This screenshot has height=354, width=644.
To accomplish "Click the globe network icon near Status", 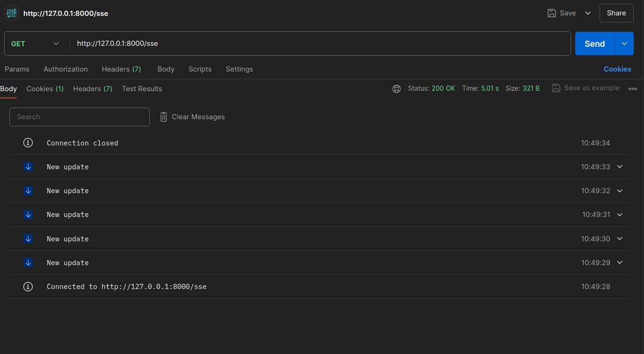I will 397,89.
